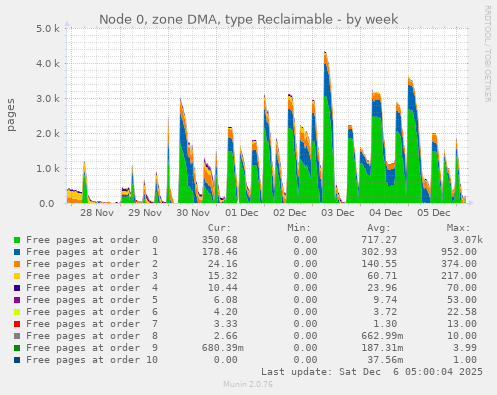The height and width of the screenshot is (395, 497).
Task: Click average value 140.55 for order 2
Action: pos(379,264)
